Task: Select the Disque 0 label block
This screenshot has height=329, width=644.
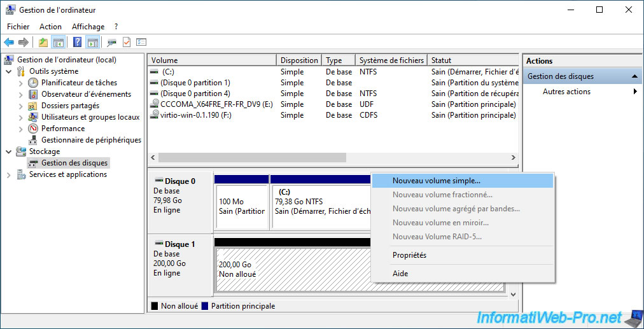Action: coord(180,202)
